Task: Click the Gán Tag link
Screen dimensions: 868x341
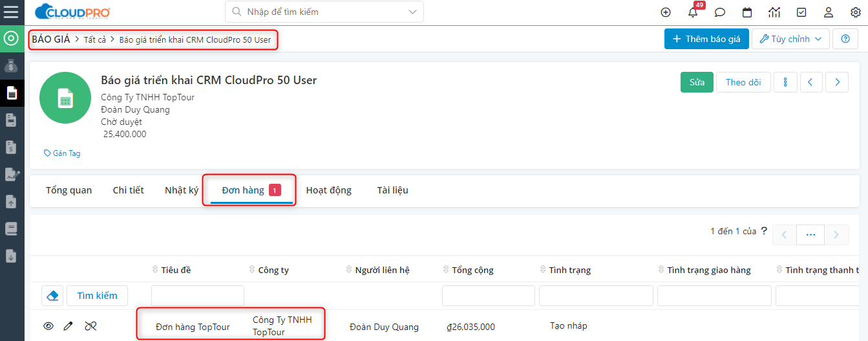Action: tap(62, 153)
